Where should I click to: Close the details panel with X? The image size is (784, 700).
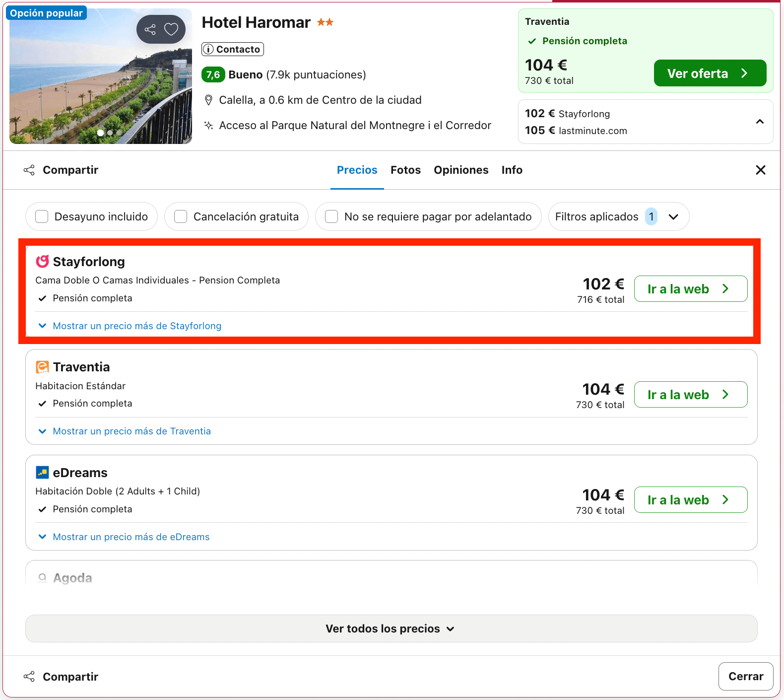[x=760, y=170]
